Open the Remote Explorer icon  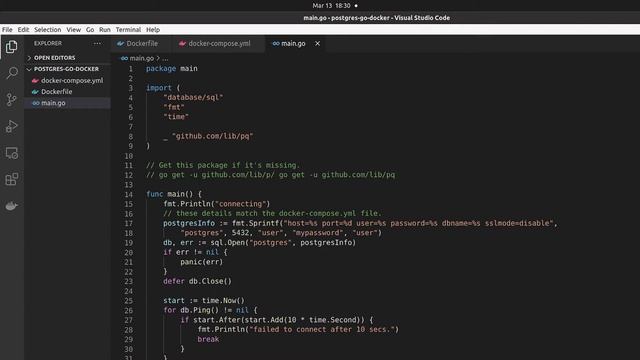11,153
